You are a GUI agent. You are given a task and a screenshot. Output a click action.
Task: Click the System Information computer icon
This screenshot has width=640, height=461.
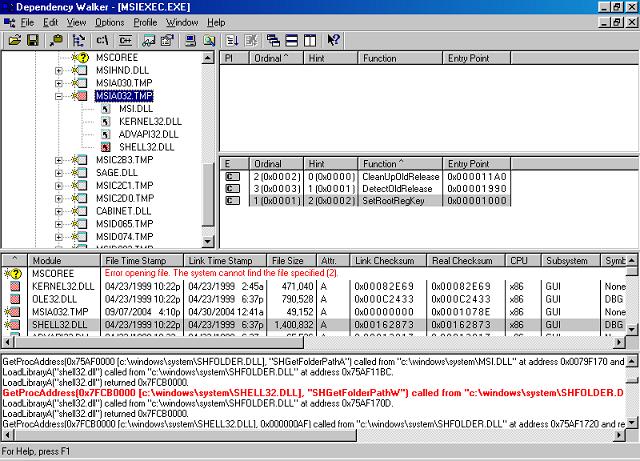coord(190,41)
